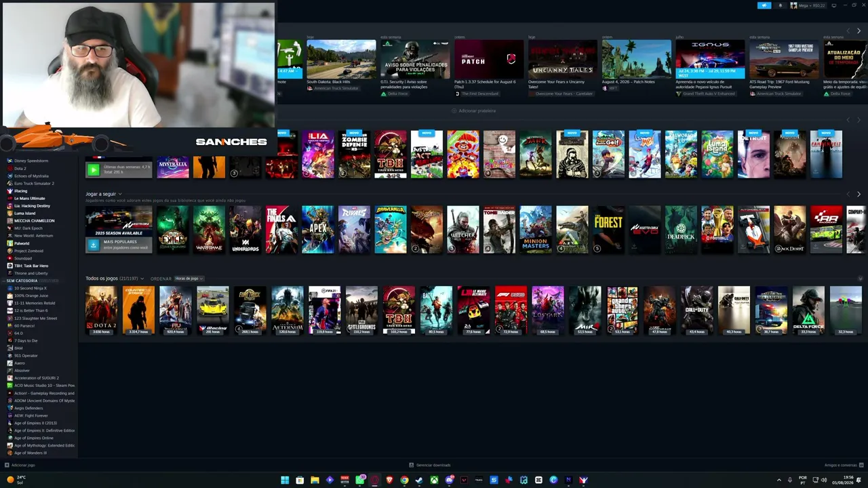
Task: Select Project Zomboid in the library list
Action: [28, 250]
